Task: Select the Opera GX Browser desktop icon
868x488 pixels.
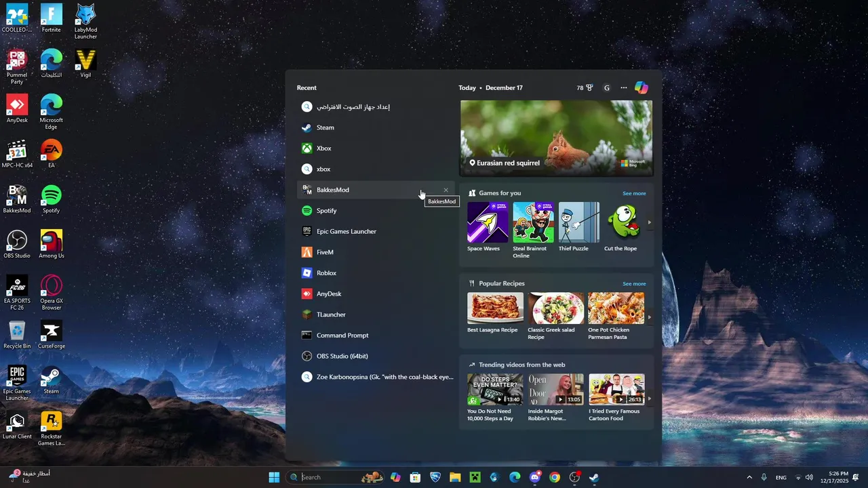Action: [51, 293]
